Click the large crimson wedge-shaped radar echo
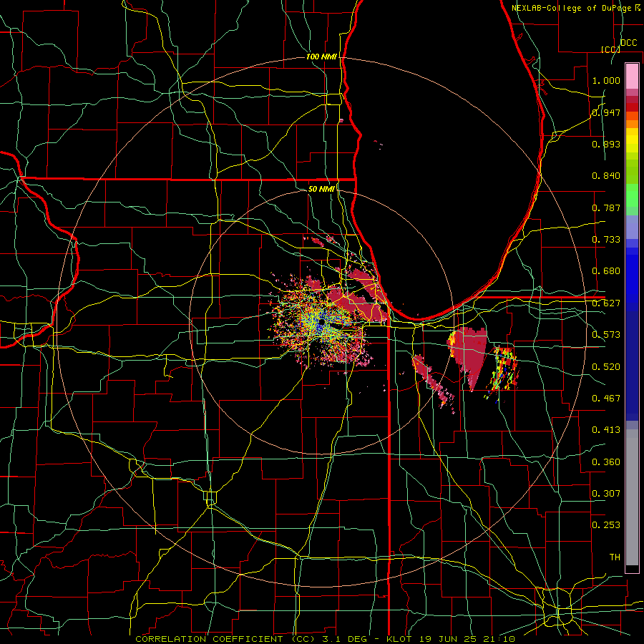Viewport: 644px width, 644px height. tap(472, 353)
